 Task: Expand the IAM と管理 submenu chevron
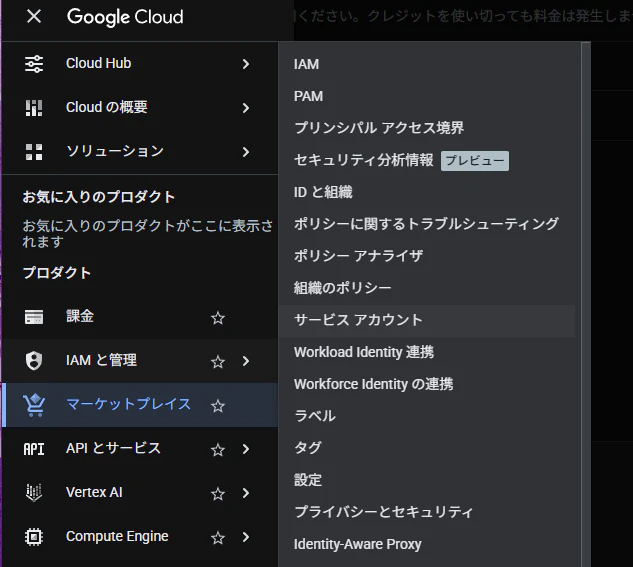point(245,361)
